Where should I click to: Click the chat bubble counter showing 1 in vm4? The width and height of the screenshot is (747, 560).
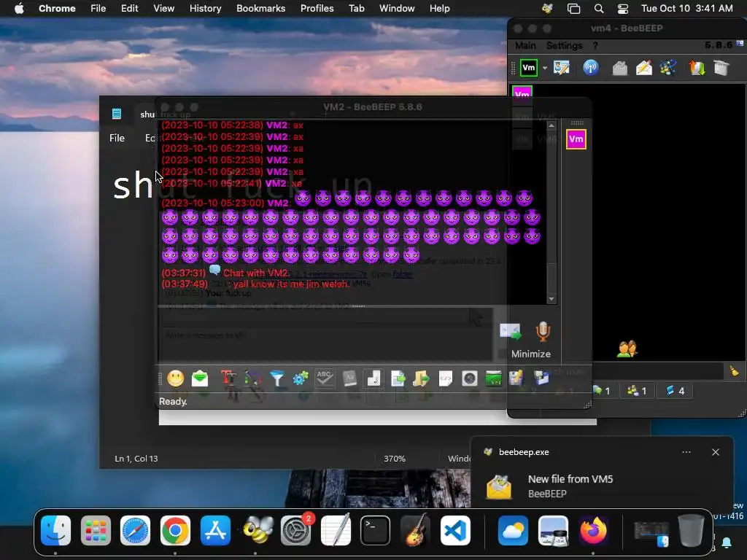pyautogui.click(x=602, y=391)
